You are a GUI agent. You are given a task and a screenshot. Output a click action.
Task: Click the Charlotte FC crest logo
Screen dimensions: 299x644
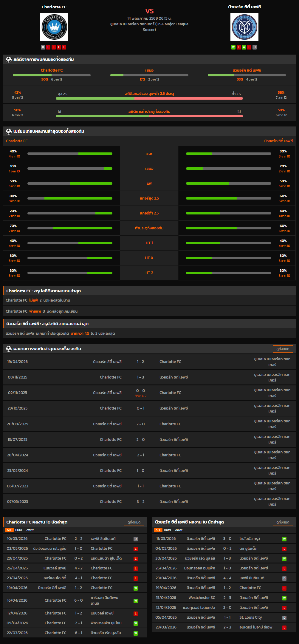(54, 27)
